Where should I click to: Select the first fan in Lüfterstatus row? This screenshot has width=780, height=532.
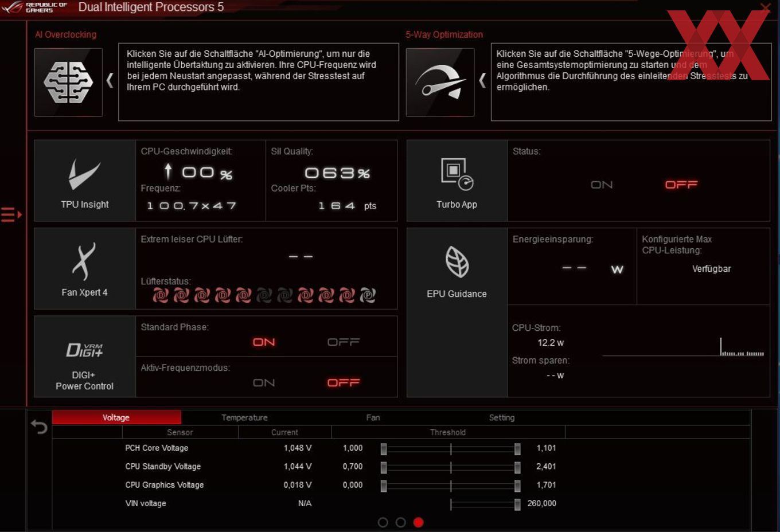pyautogui.click(x=161, y=295)
